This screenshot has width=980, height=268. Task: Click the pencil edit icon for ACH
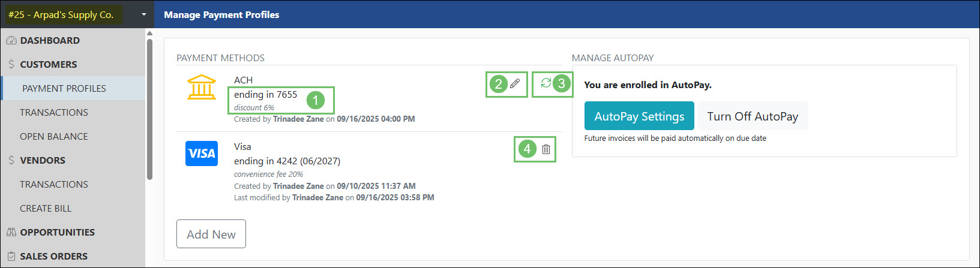[515, 84]
